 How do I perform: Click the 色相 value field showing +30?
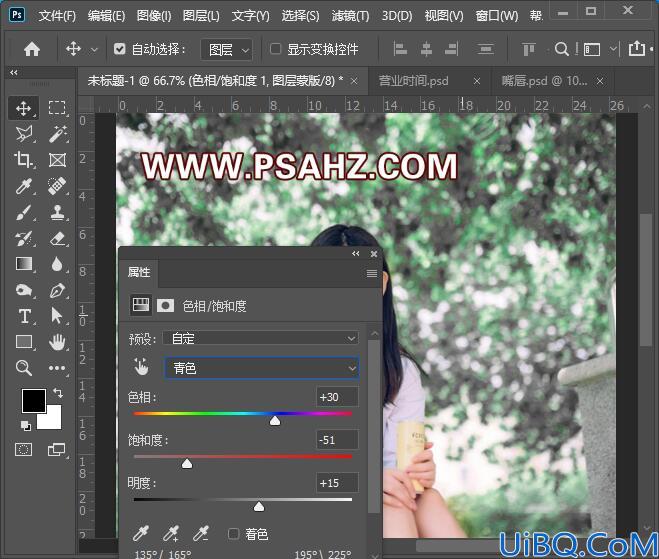[337, 397]
